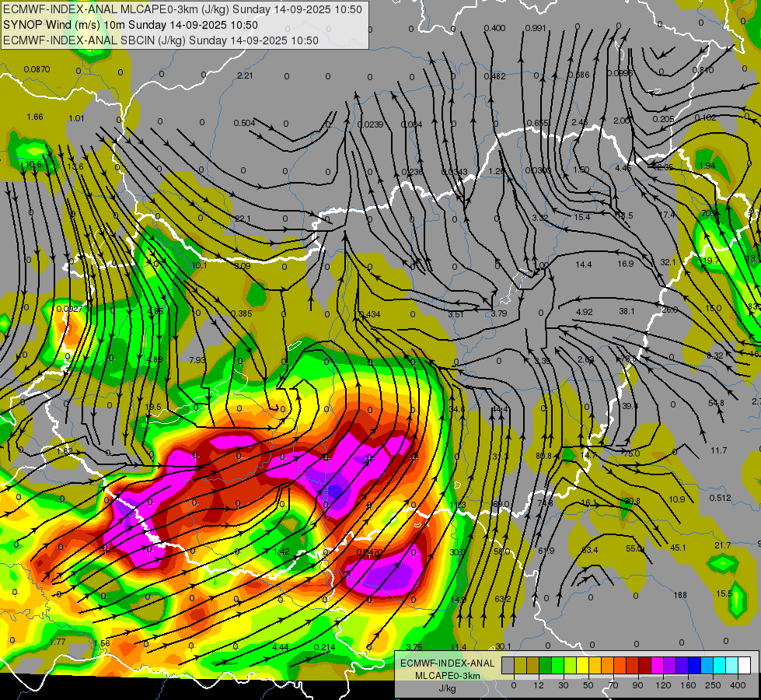The width and height of the screenshot is (761, 700).
Task: Click the map value '15.5'
Action: pyautogui.click(x=724, y=593)
